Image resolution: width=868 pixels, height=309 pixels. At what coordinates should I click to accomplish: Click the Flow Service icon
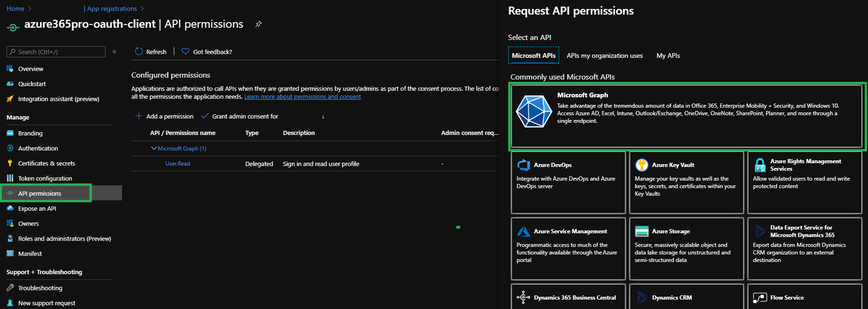point(760,298)
